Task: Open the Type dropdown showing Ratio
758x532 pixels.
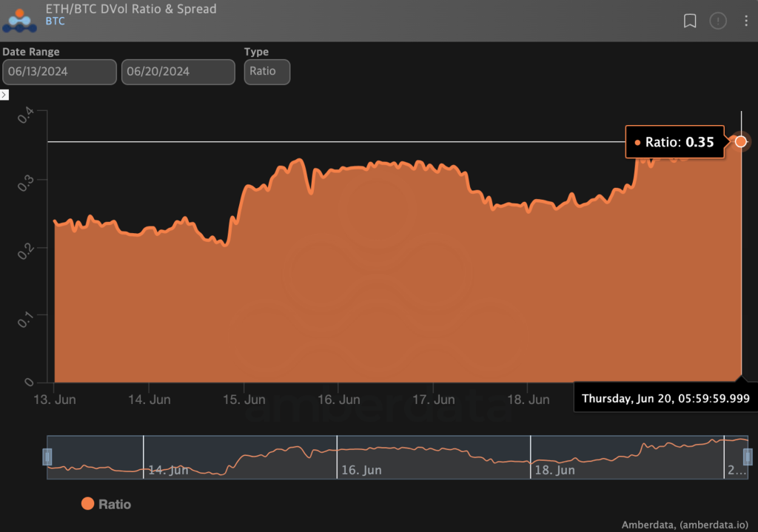Action: 266,72
